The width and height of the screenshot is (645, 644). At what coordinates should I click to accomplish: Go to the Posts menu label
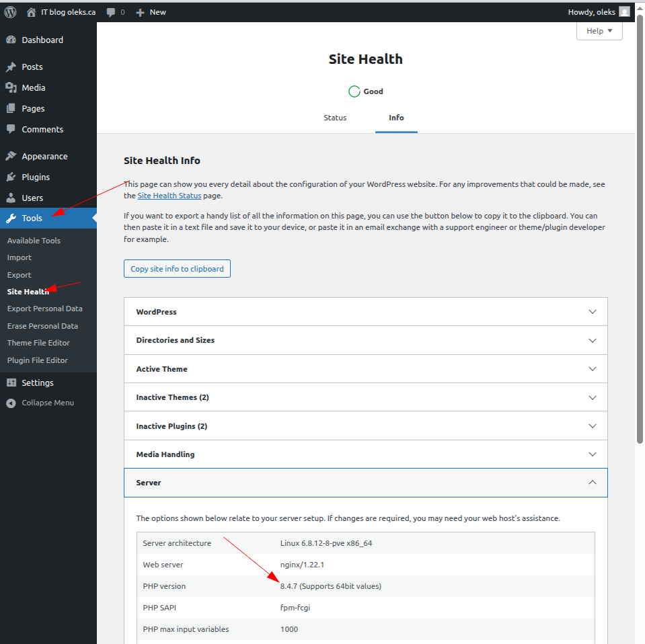32,67
